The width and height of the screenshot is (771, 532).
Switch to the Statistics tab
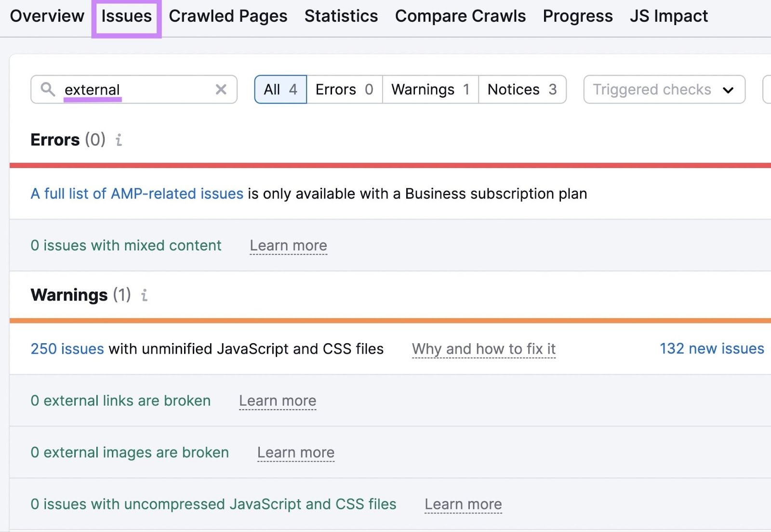(x=341, y=16)
